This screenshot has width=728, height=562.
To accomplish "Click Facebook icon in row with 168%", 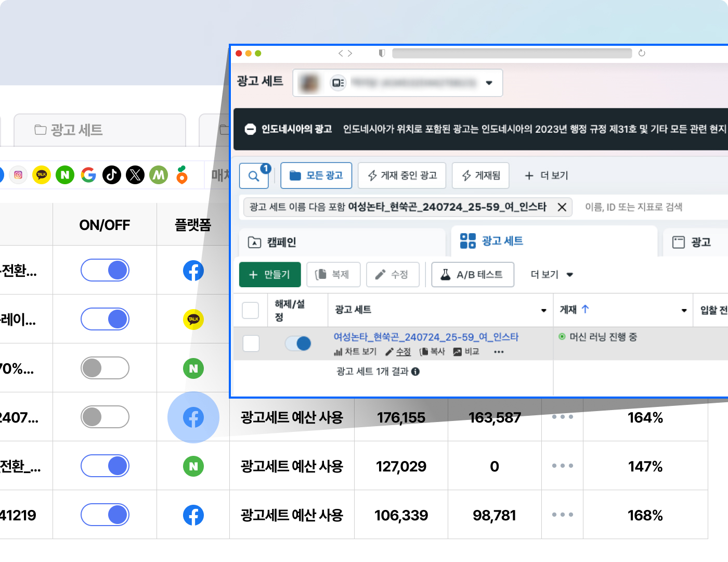I will point(193,515).
